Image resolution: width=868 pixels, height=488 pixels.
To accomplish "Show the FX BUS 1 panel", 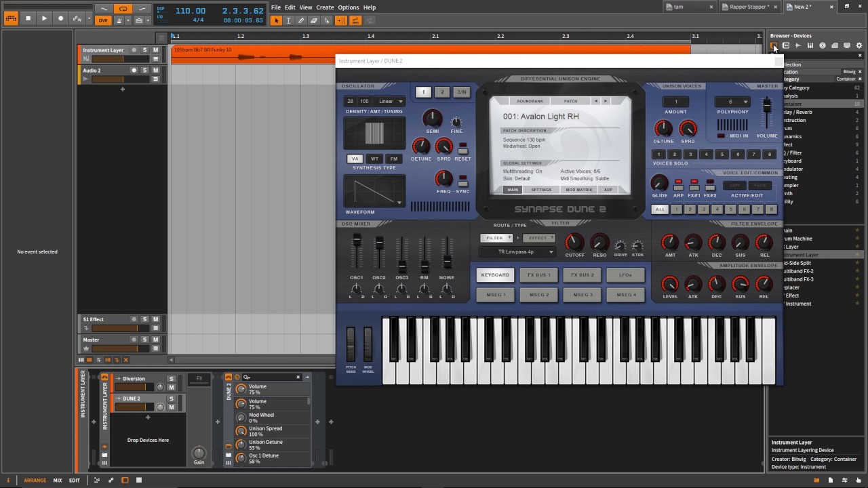I will click(x=539, y=274).
